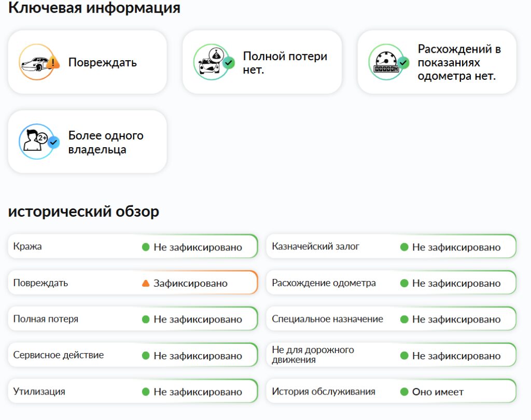
Task: Click Не зафиксировано in Полная потеря row
Action: coord(198,319)
